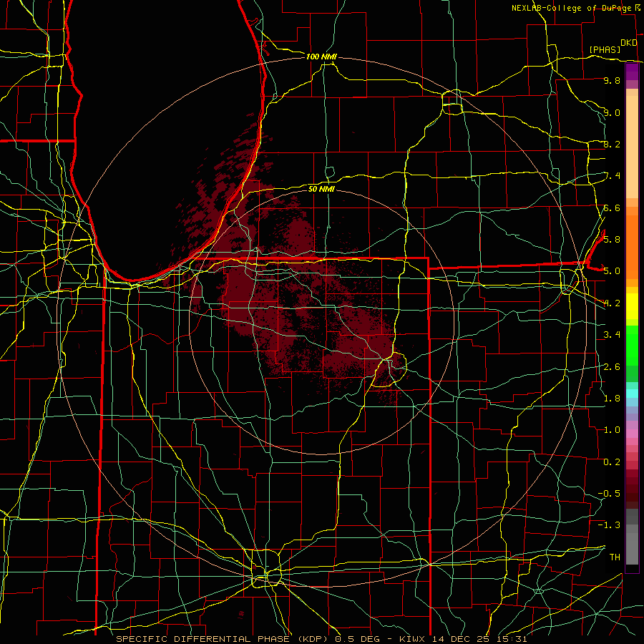The width and height of the screenshot is (644, 644).
Task: Click the -1.3 value on the scale
Action: point(609,525)
